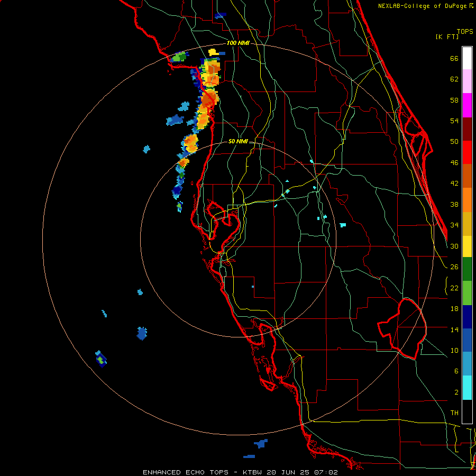Select the legend value 66
Viewport: 476px width, 476px height.
coord(454,59)
